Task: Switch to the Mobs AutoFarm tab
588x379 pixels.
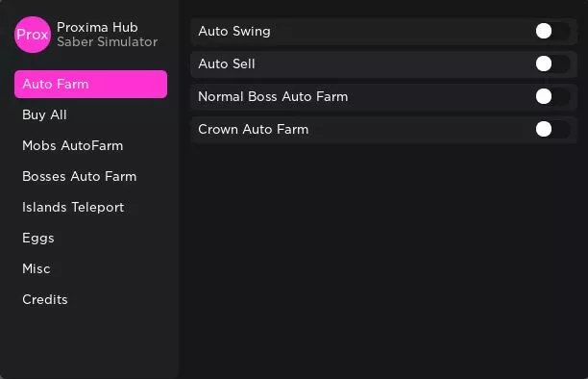Action: point(73,146)
